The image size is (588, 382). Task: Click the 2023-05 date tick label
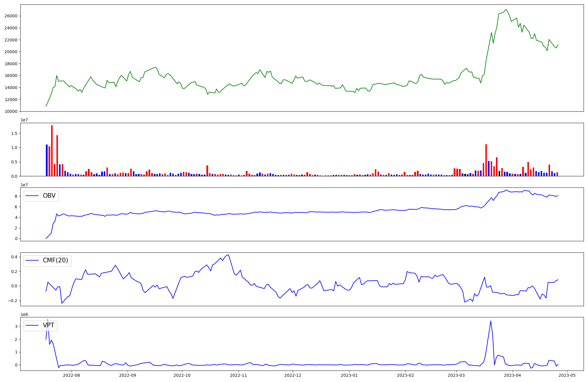(x=567, y=375)
